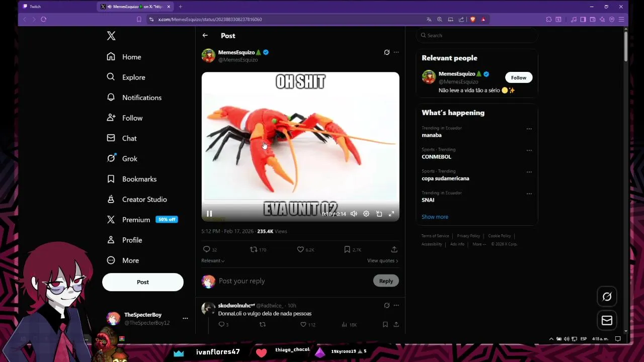Bookmark the post with 2.7K bookmarks
This screenshot has height=362, width=644.
coord(353,249)
